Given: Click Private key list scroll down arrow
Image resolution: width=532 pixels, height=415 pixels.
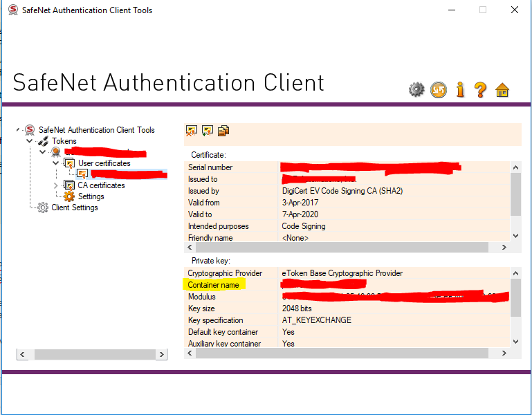Looking at the screenshot, I should click(x=515, y=342).
